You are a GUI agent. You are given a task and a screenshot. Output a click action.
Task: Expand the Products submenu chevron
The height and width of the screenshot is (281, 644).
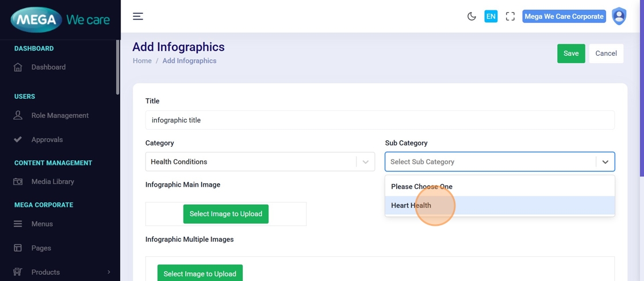[109, 272]
